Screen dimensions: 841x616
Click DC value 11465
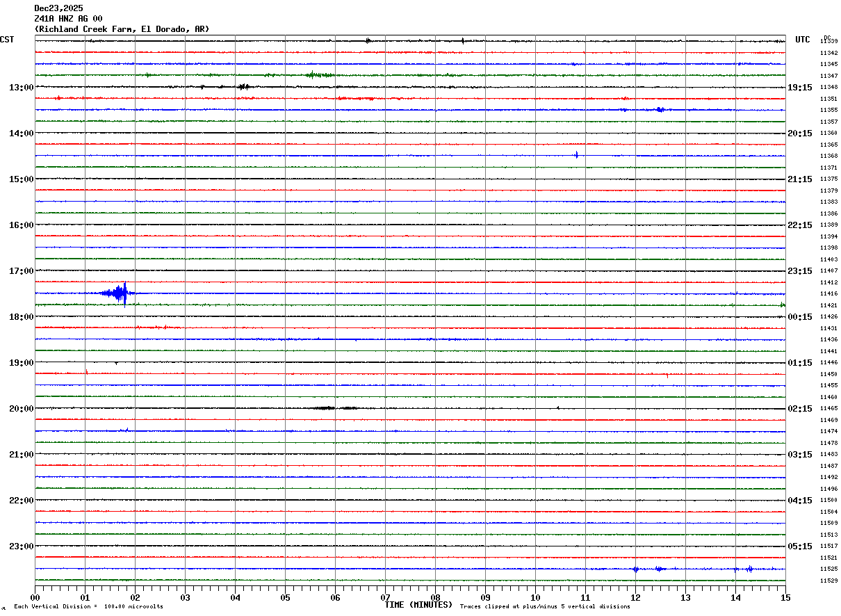828,409
